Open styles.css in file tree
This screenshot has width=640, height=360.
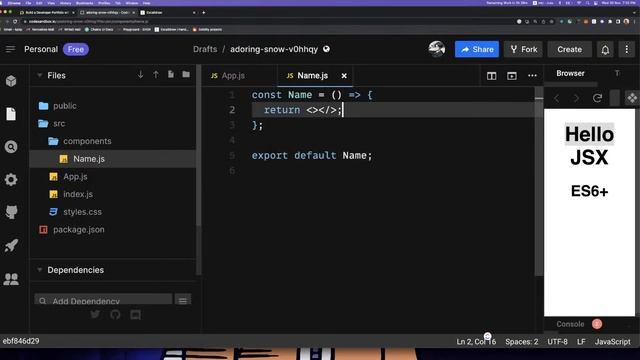82,212
